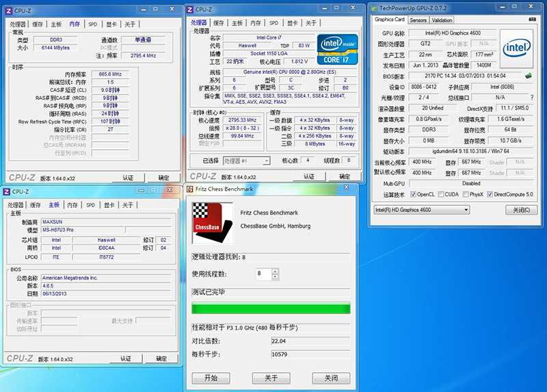
Task: Click the GPU-Z title bar icon
Action: click(374, 8)
